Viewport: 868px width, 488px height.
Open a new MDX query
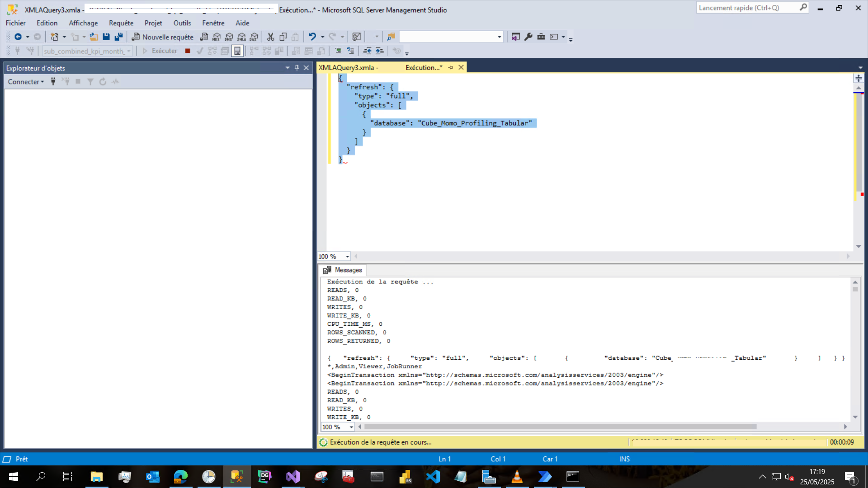(x=217, y=37)
